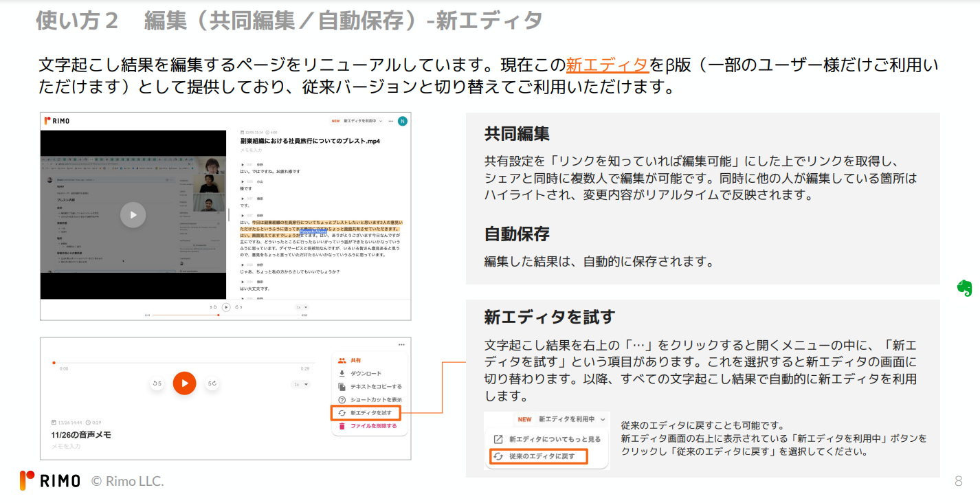The height and width of the screenshot is (503, 980).
Task: Open the three-dot menu above the 共有 menu
Action: [x=401, y=344]
